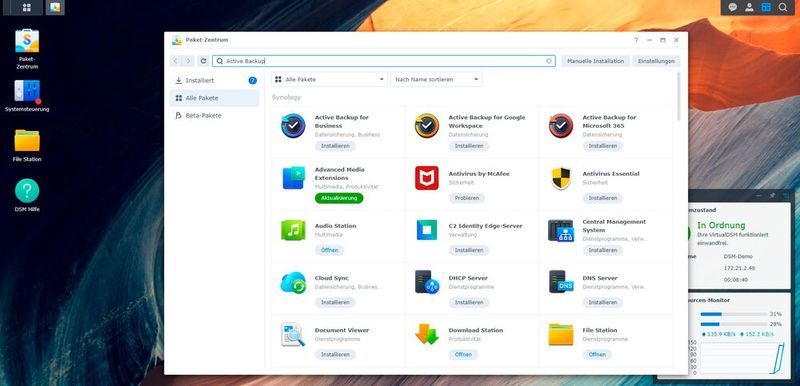This screenshot has width=800, height=386.
Task: Select the Audio Station icon
Action: tap(293, 230)
